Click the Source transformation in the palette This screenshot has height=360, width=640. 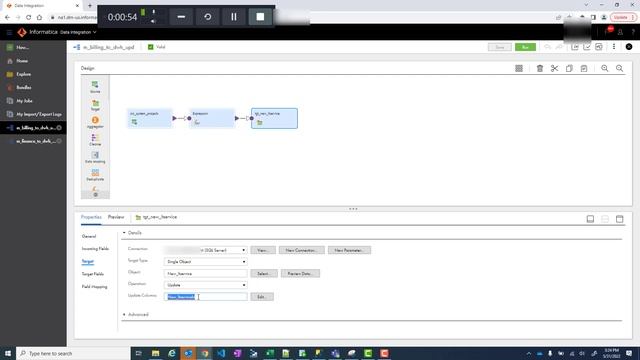95,87
